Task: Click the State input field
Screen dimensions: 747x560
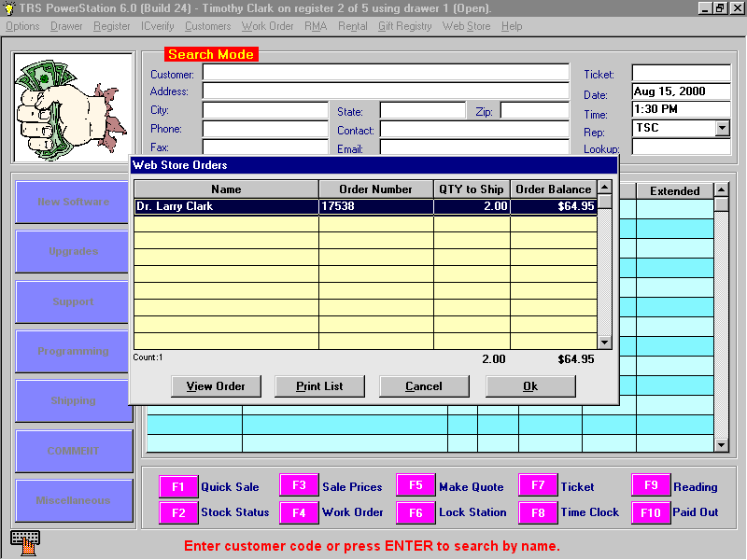Action: click(x=423, y=110)
